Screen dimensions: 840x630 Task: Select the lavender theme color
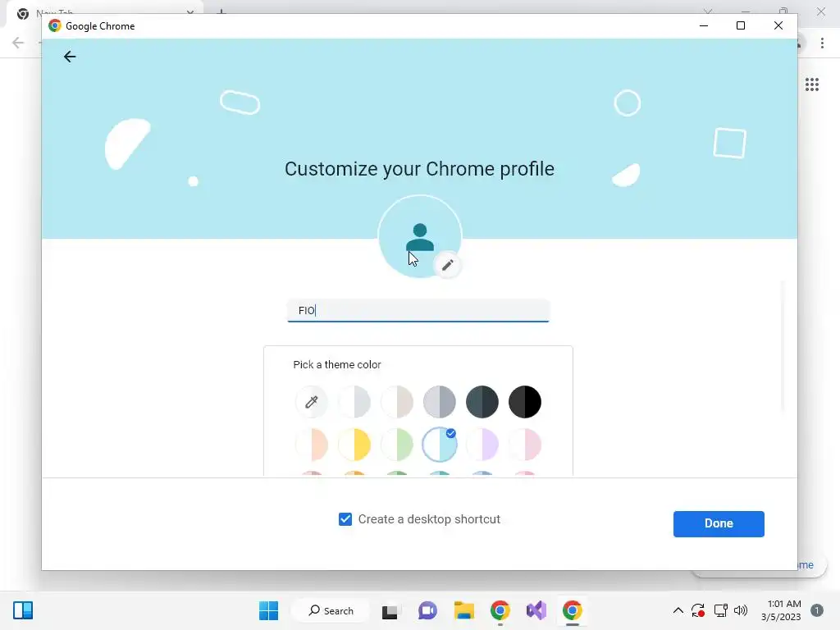click(482, 445)
